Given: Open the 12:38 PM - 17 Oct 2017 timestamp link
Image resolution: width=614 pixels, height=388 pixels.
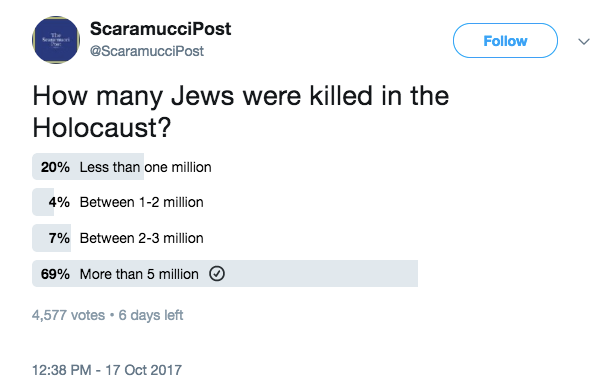Looking at the screenshot, I should click(x=107, y=370).
